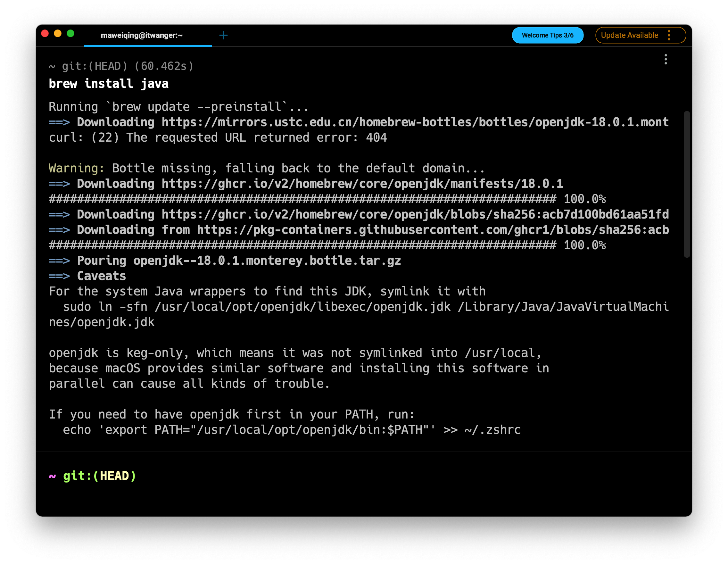The image size is (728, 564).
Task: Open the ghcr.io openjdk manifests/18.0.1 URL
Action: 362,184
